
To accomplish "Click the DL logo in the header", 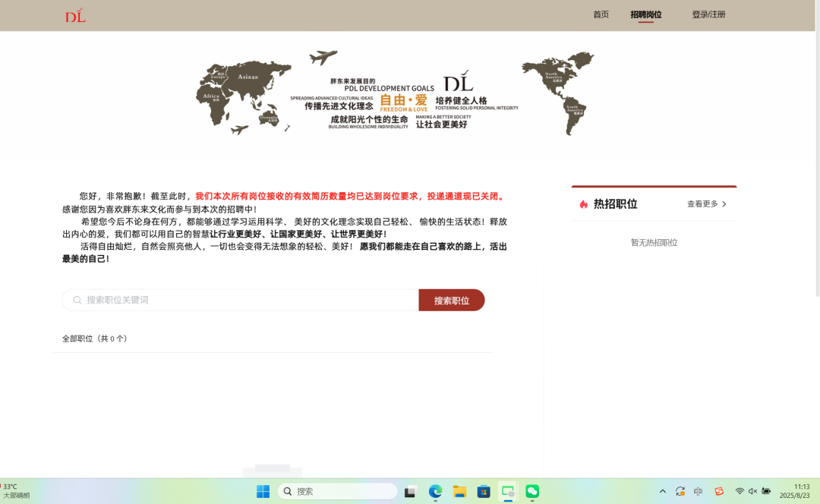I will point(75,15).
